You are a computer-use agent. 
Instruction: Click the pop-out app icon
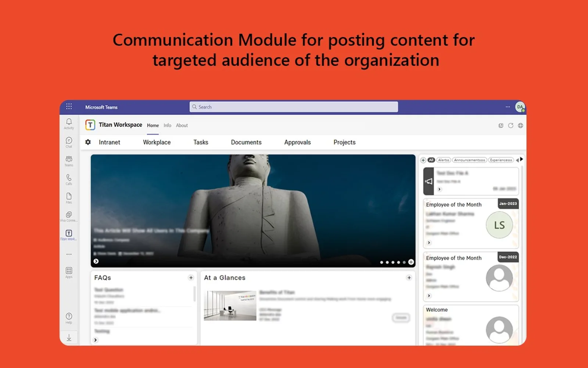[x=501, y=125]
